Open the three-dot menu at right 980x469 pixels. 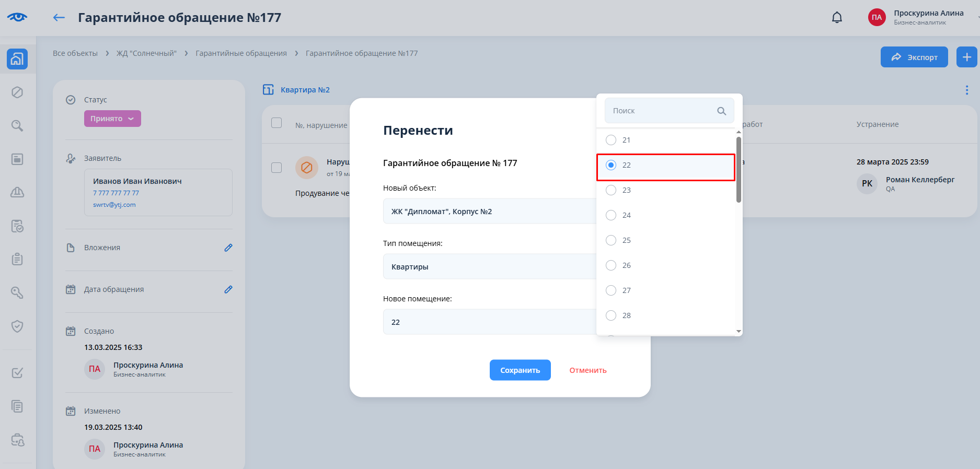click(966, 90)
